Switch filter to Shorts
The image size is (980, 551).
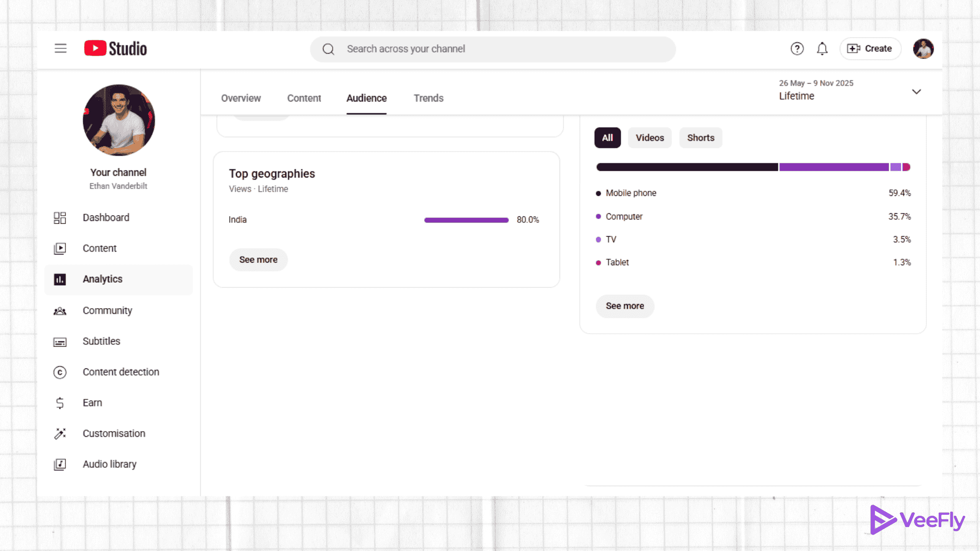(x=700, y=138)
